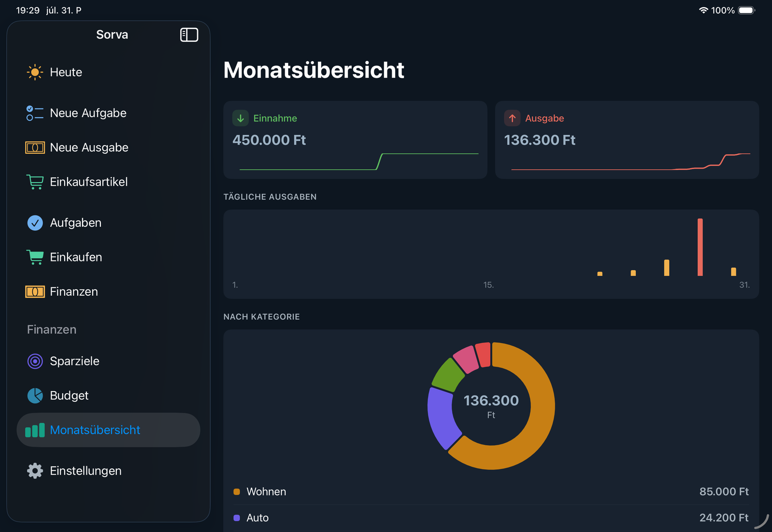Screen dimensions: 772x532
Task: Click the green down-arrow Einnahme icon
Action: 240,118
